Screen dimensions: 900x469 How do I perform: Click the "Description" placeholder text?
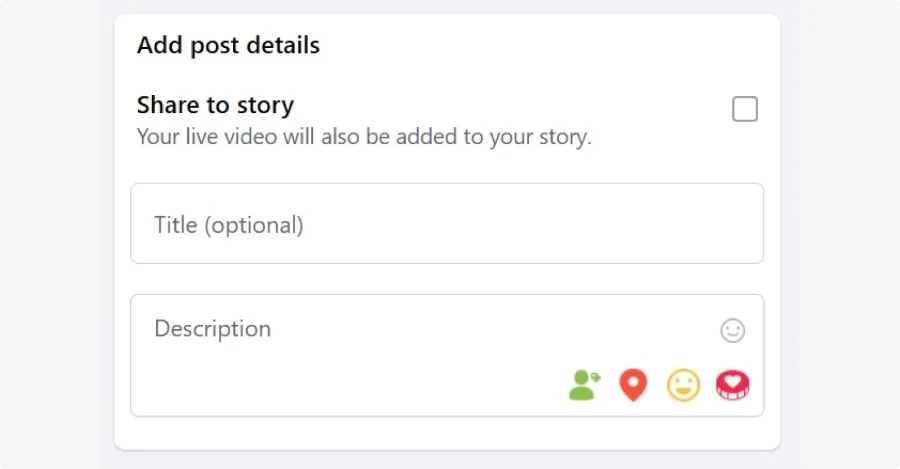click(212, 328)
